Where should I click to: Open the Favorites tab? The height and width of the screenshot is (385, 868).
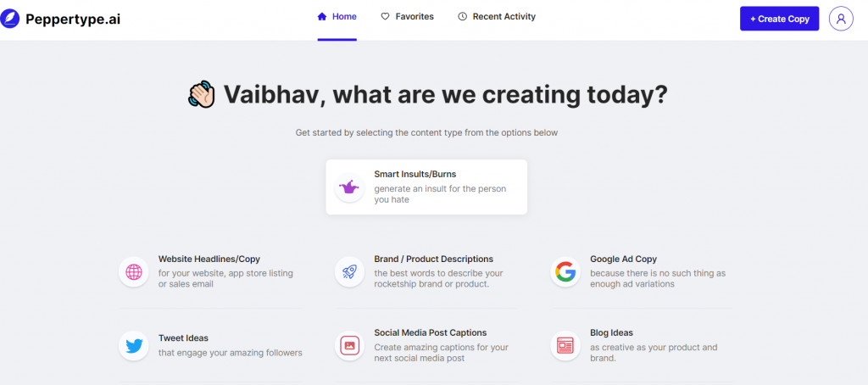407,17
